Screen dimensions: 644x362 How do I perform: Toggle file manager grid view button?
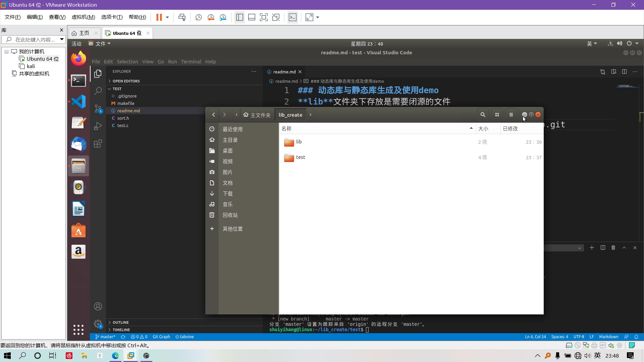(497, 115)
